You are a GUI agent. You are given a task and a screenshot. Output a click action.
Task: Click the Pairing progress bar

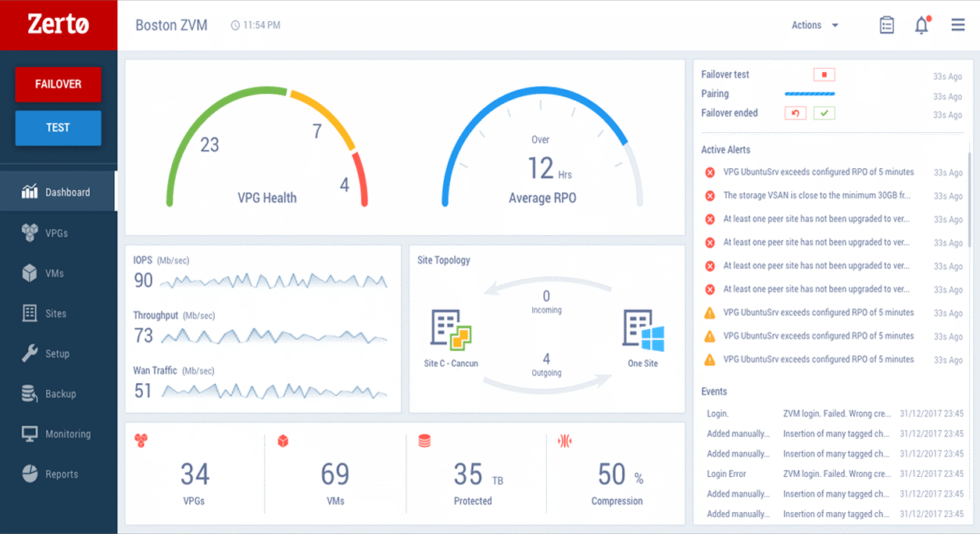[810, 94]
